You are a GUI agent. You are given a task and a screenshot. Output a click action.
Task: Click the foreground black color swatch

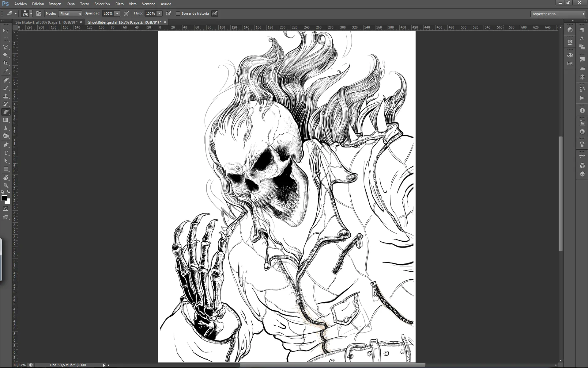click(x=4, y=198)
